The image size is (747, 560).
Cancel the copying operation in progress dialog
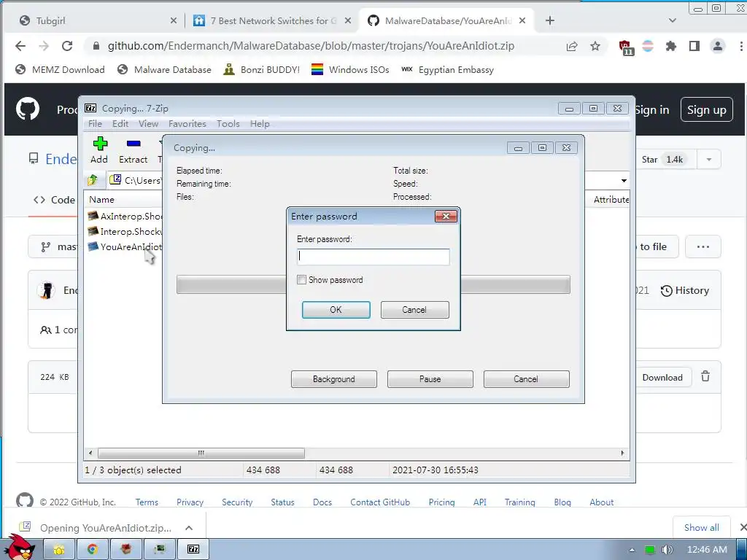click(x=527, y=379)
